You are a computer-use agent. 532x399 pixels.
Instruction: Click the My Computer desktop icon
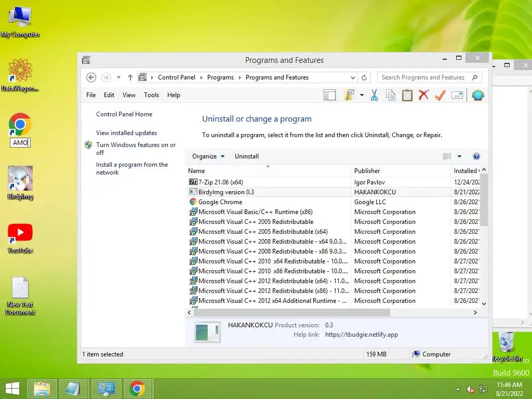point(20,21)
